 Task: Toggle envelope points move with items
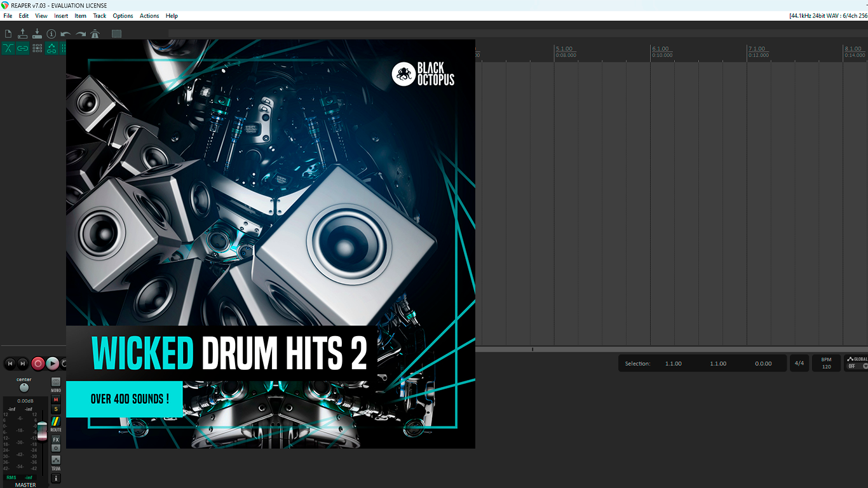click(x=51, y=48)
